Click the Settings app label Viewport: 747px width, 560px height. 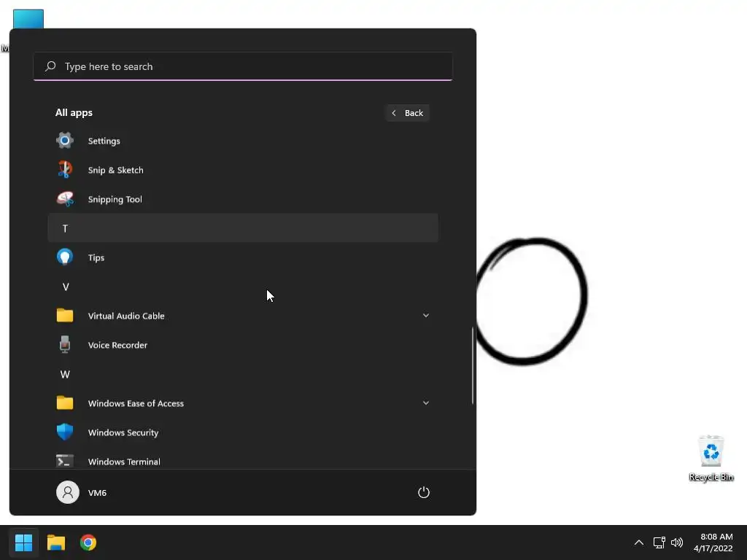click(x=104, y=141)
